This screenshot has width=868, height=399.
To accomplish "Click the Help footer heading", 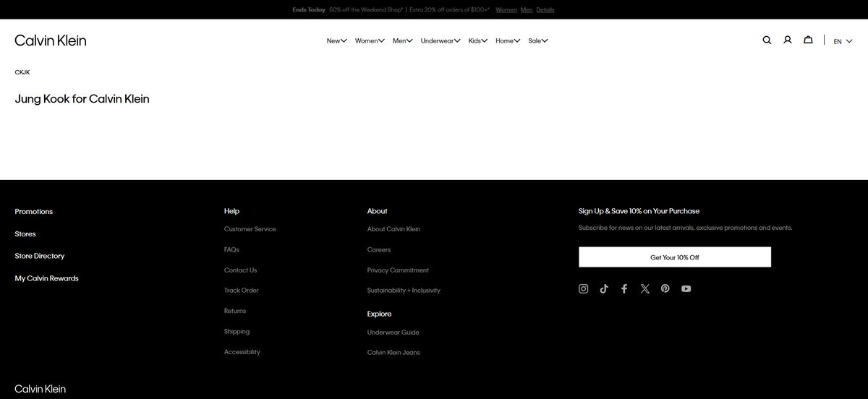I will [x=231, y=211].
